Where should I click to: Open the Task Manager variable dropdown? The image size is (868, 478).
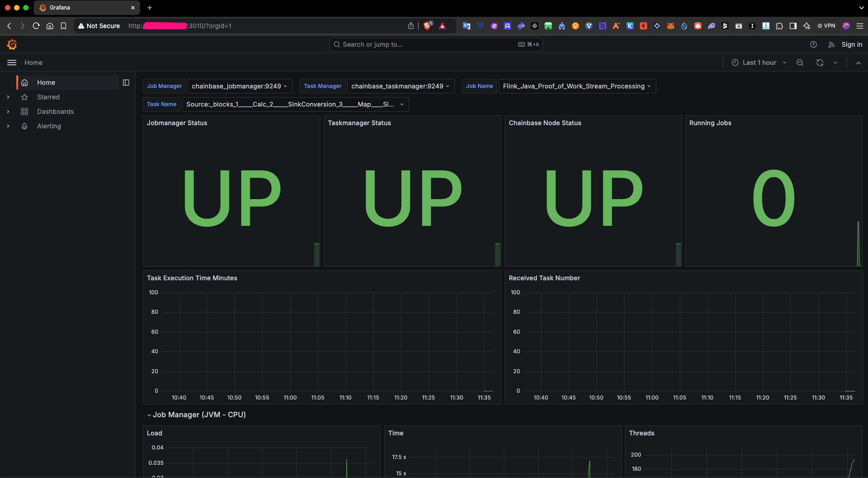pos(400,86)
